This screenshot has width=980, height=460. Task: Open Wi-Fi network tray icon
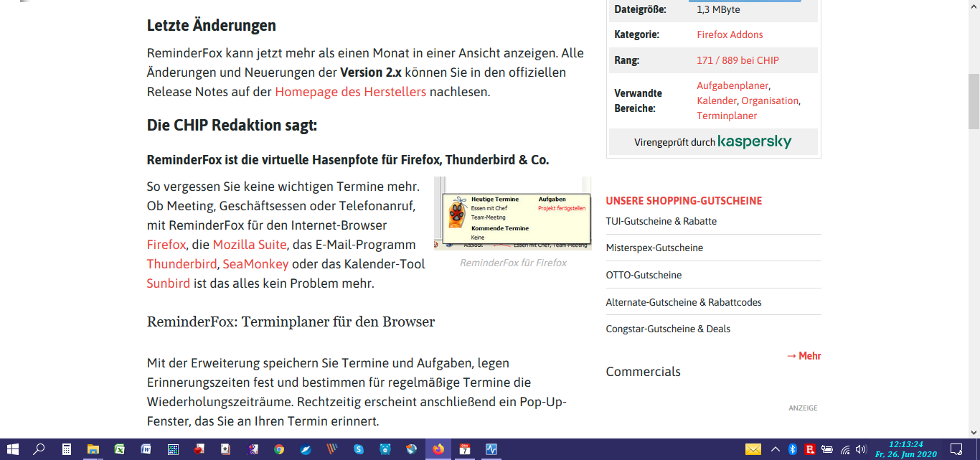845,449
